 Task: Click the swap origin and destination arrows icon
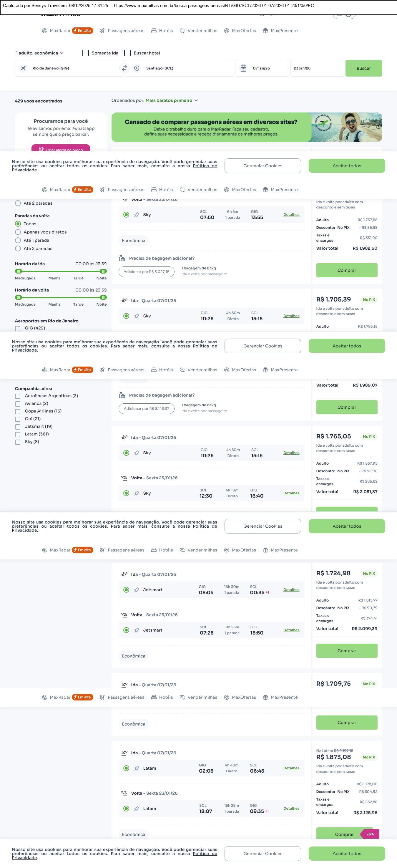point(124,68)
